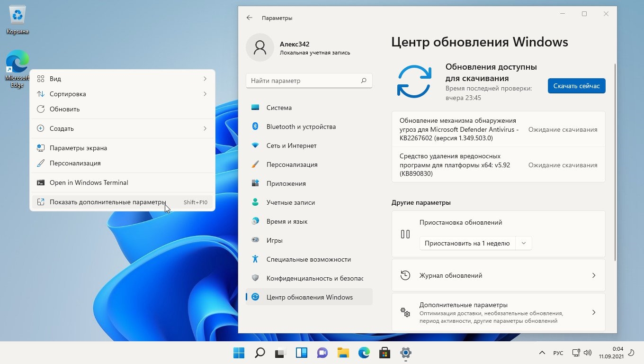This screenshot has height=364, width=644.
Task: Click the Wi-Fi icon beside Сеть и Интернет
Action: coord(255,146)
